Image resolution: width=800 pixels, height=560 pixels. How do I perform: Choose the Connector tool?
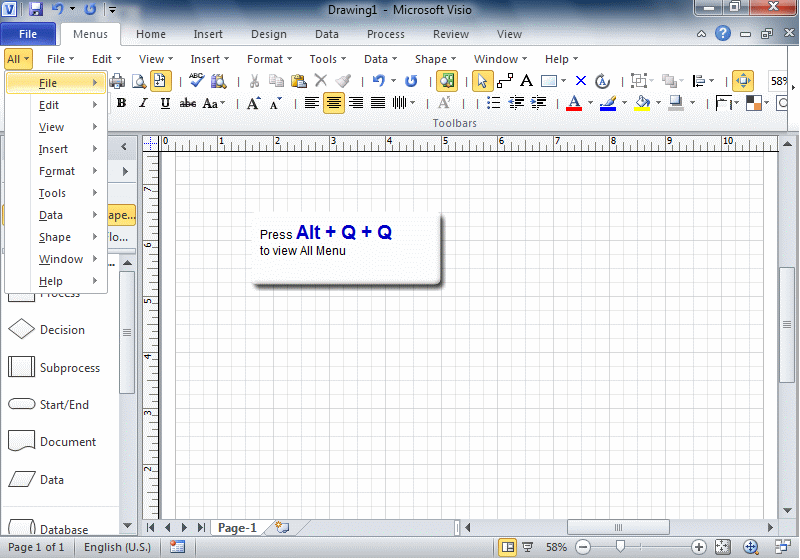pyautogui.click(x=505, y=81)
